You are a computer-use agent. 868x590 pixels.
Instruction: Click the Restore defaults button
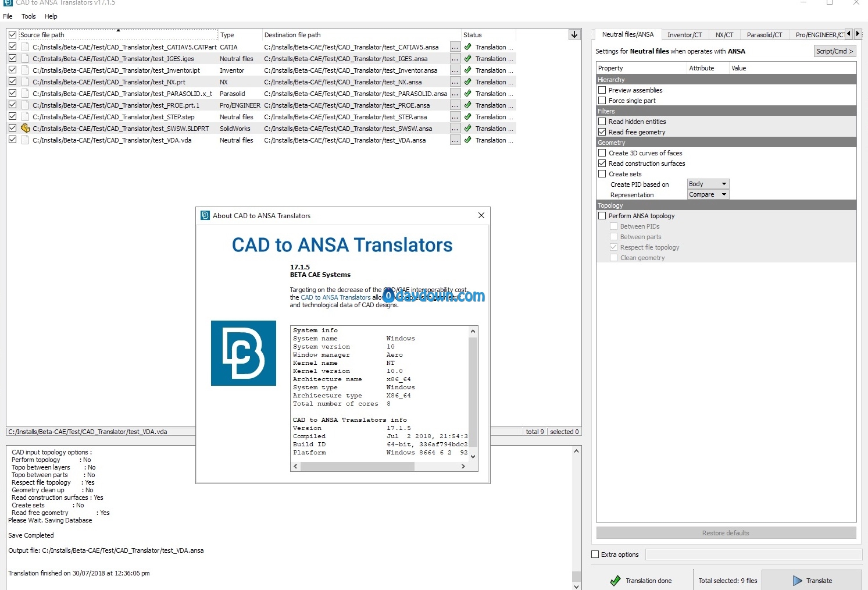click(x=726, y=533)
